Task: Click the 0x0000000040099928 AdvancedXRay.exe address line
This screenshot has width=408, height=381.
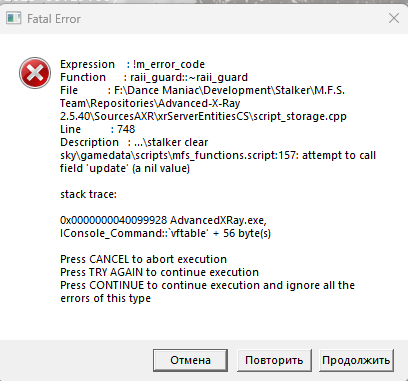Action: coord(163,220)
